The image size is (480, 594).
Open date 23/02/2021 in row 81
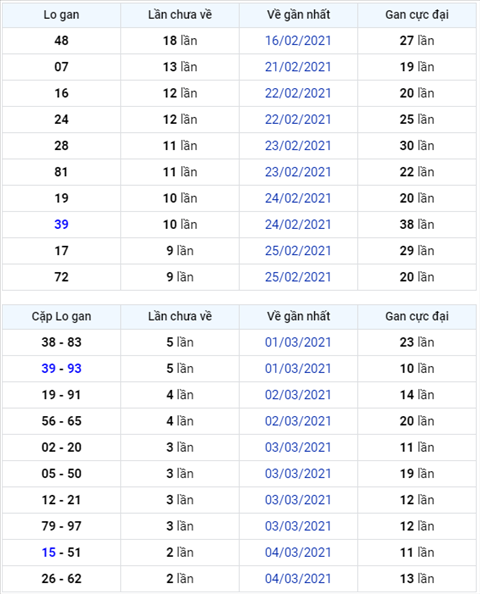coord(298,172)
